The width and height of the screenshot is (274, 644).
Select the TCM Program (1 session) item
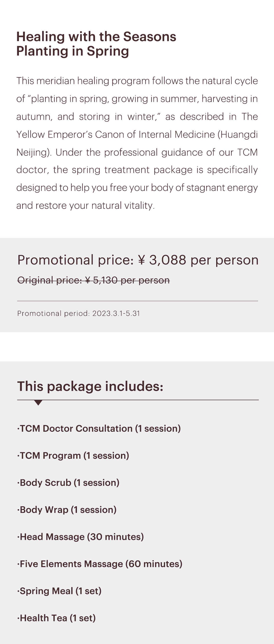[x=73, y=456]
